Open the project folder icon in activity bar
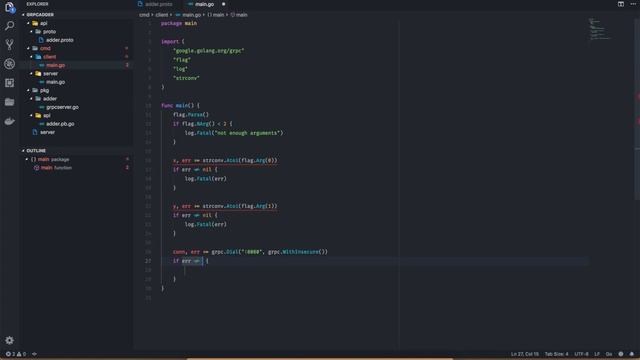This screenshot has height=360, width=640. (9, 102)
